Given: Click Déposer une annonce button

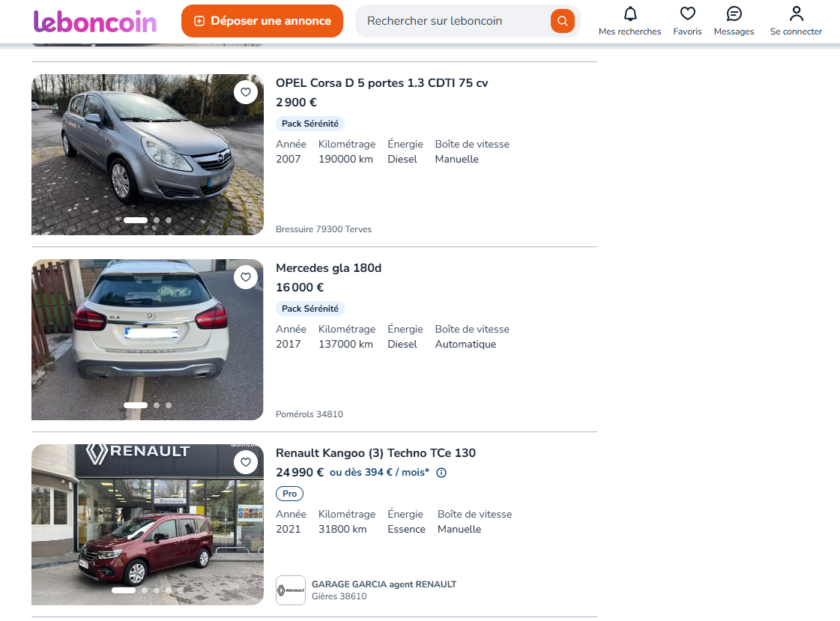Looking at the screenshot, I should point(262,21).
